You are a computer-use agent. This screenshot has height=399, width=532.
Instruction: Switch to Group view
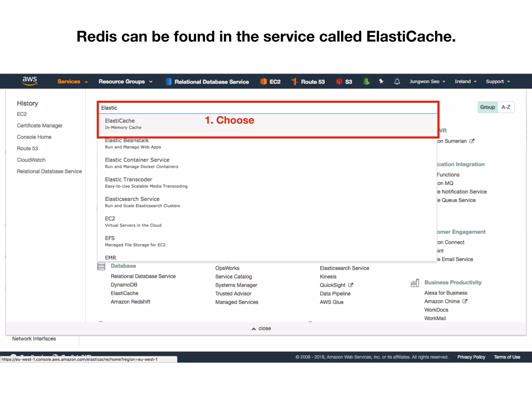[487, 107]
